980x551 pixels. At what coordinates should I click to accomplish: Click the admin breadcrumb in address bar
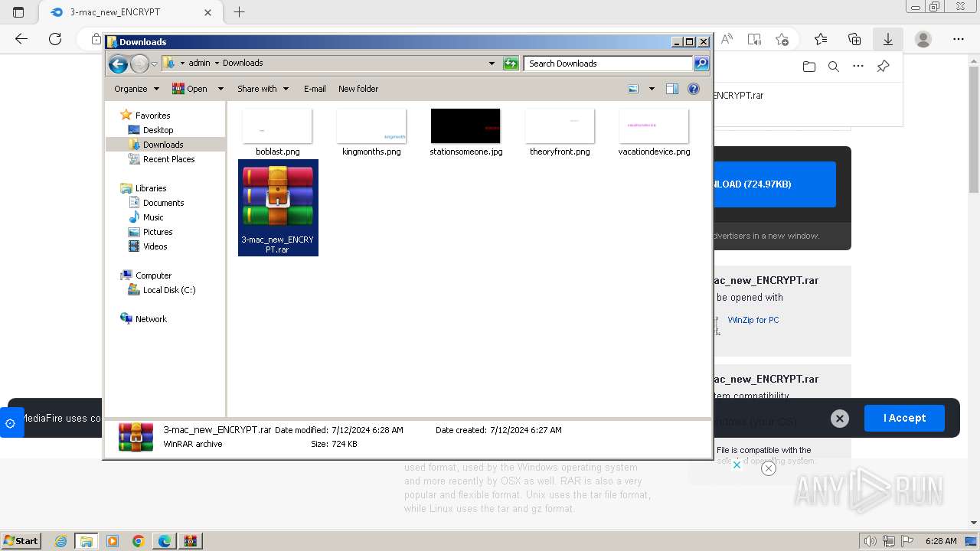[x=199, y=64]
